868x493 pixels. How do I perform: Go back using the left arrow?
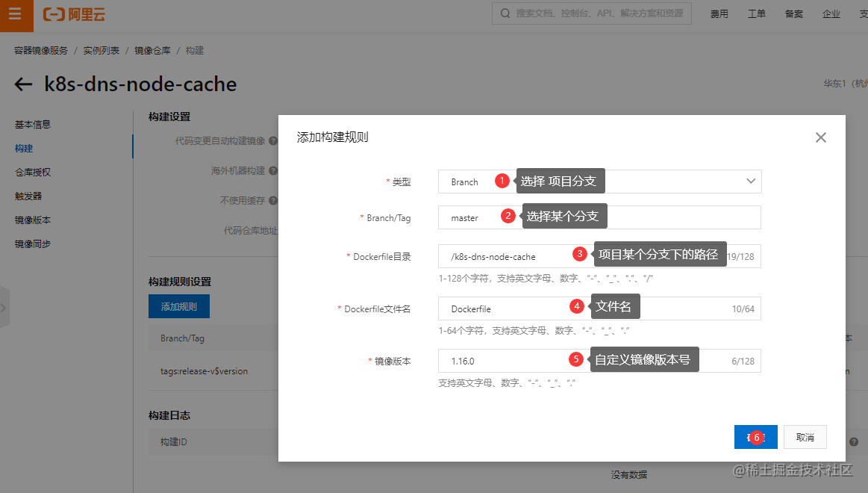click(x=23, y=84)
